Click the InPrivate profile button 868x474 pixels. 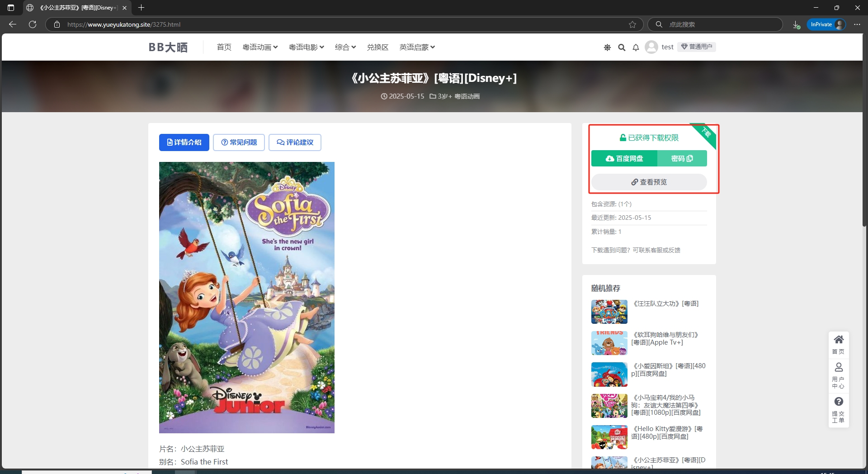(826, 24)
